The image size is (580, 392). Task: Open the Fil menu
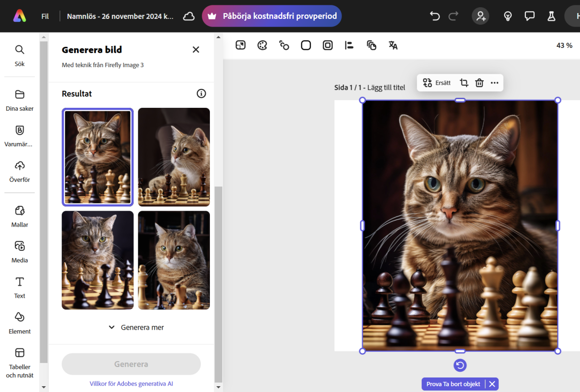(45, 16)
